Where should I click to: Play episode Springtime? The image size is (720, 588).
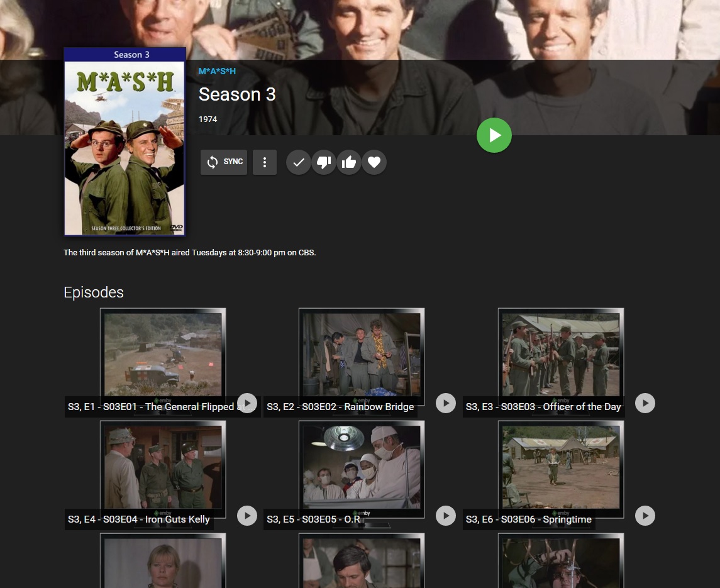coord(645,516)
